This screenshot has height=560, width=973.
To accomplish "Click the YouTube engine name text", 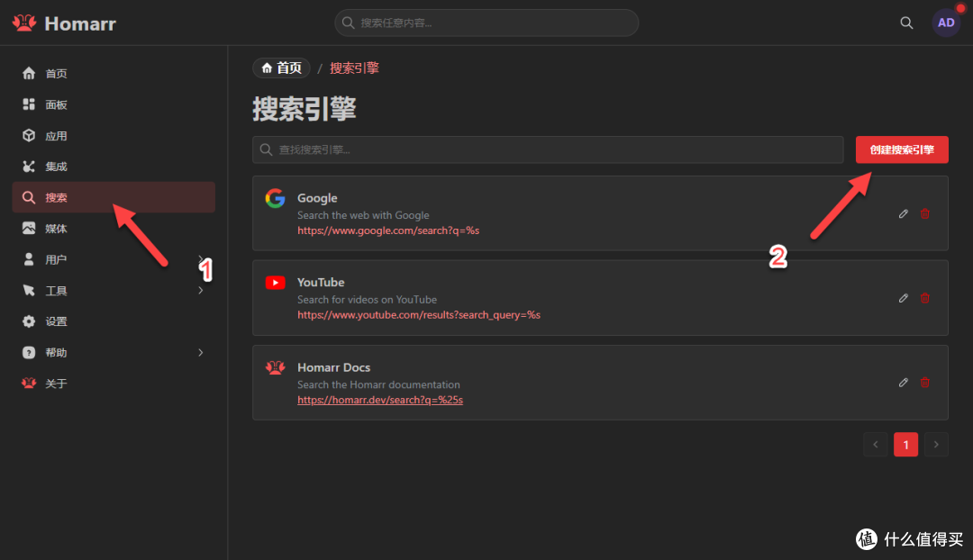I will (x=321, y=282).
